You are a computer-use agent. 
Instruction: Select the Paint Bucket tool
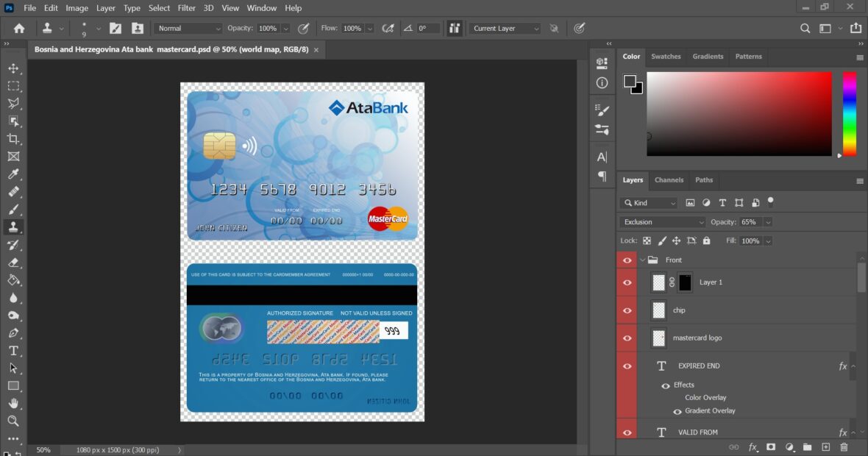pyautogui.click(x=13, y=280)
